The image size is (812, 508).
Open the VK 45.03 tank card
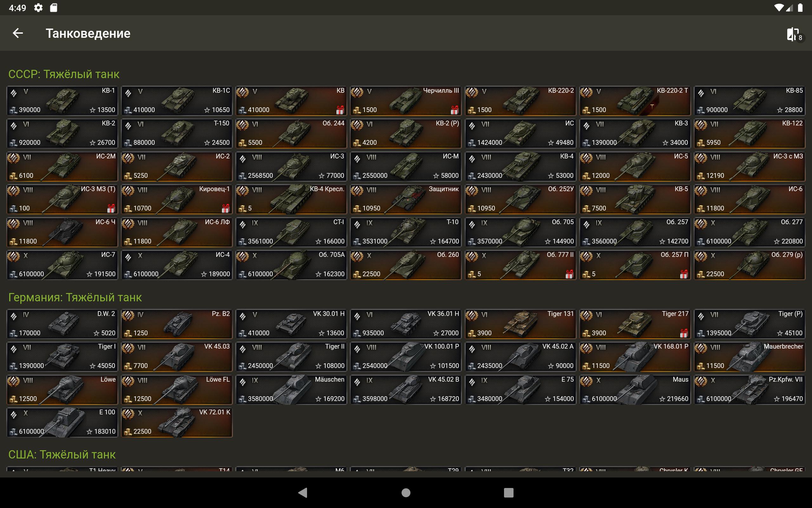tap(177, 357)
